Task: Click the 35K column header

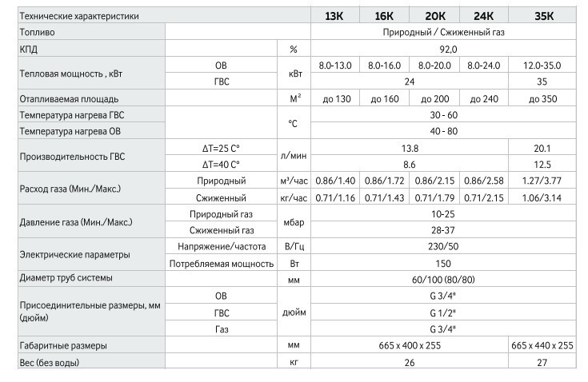Action: [544, 16]
